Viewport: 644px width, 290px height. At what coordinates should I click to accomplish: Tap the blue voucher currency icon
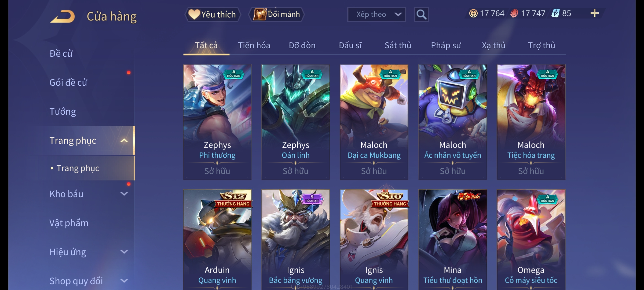pos(555,13)
